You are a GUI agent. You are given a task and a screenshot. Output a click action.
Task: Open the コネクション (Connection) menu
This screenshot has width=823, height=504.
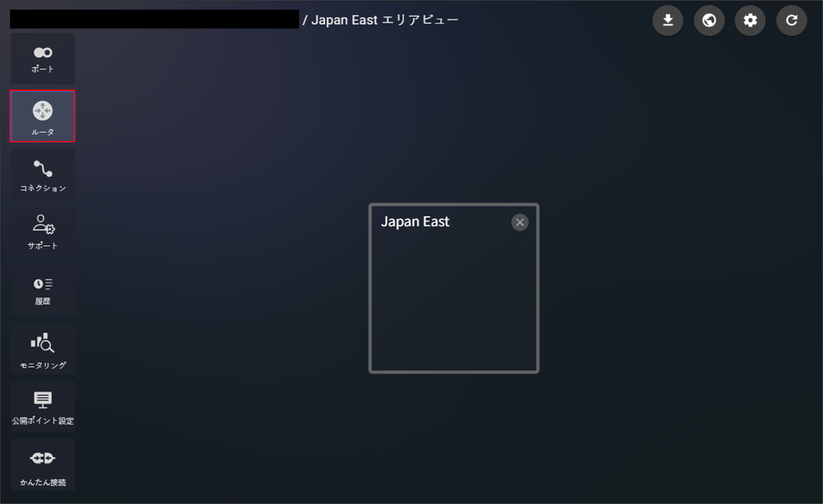tap(43, 175)
